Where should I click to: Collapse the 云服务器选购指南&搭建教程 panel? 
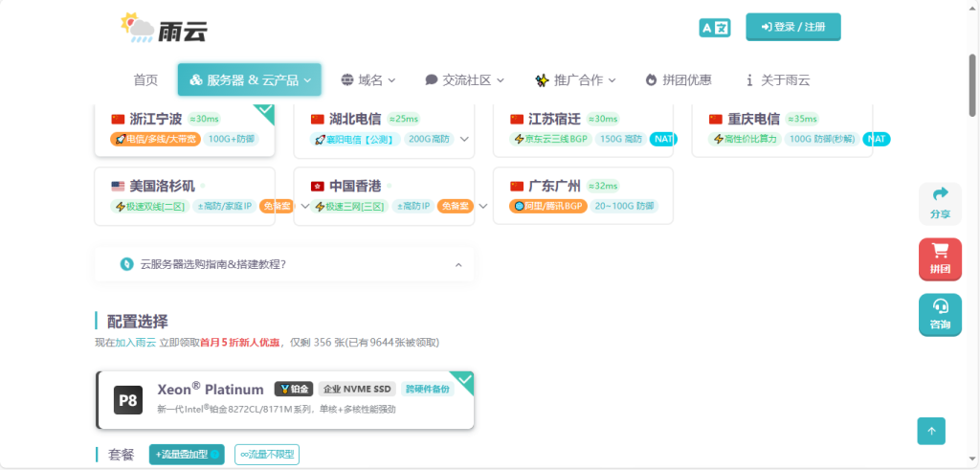[x=283, y=264]
